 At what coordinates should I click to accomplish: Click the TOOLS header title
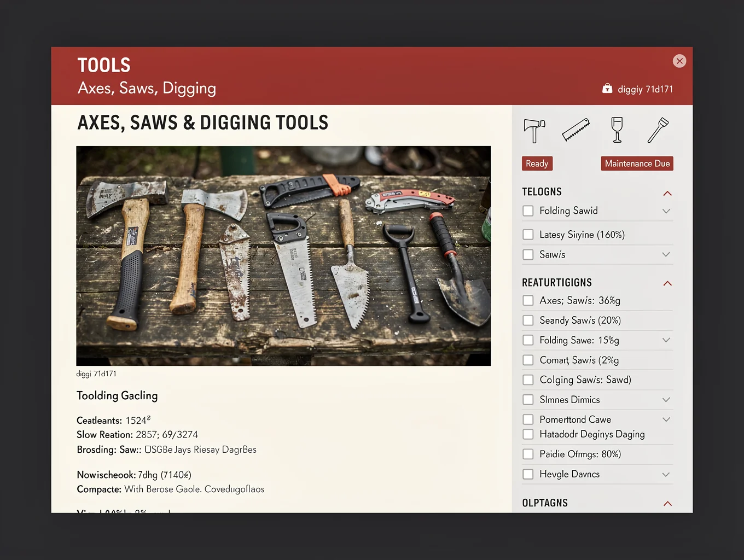(x=104, y=65)
